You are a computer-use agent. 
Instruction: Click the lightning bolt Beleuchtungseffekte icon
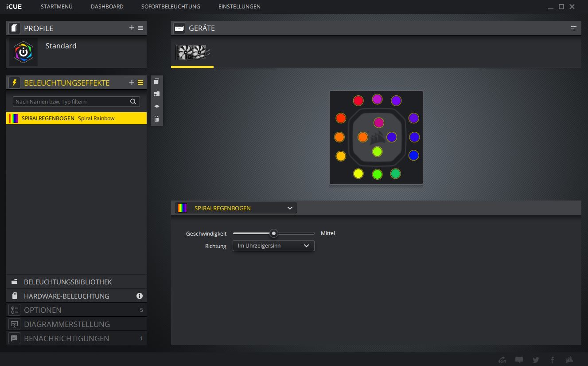(14, 83)
